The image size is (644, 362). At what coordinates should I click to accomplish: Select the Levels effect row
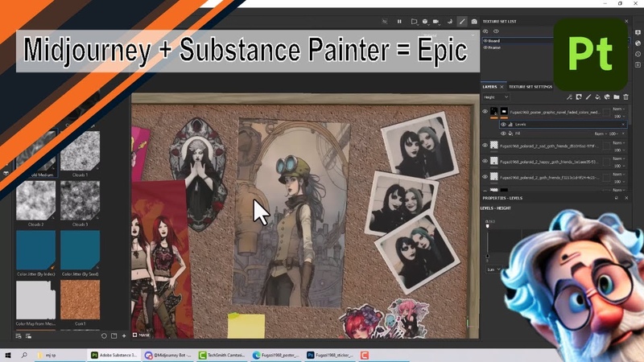563,125
